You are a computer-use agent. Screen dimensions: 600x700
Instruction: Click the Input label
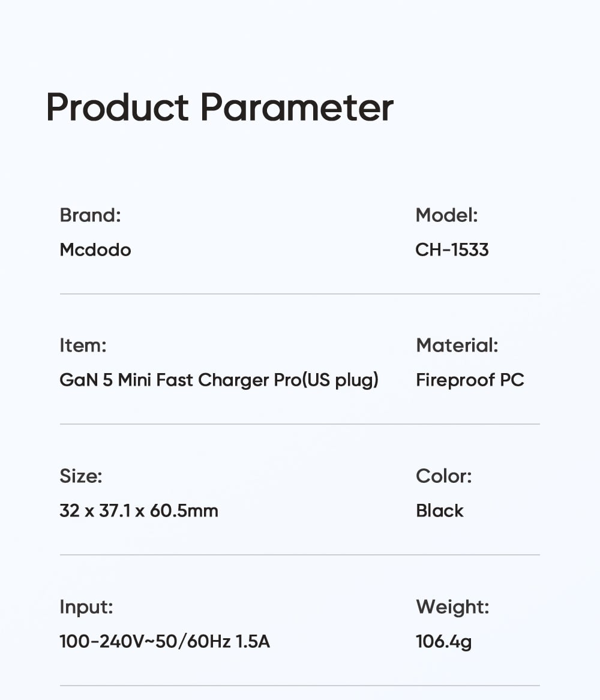[x=86, y=606]
